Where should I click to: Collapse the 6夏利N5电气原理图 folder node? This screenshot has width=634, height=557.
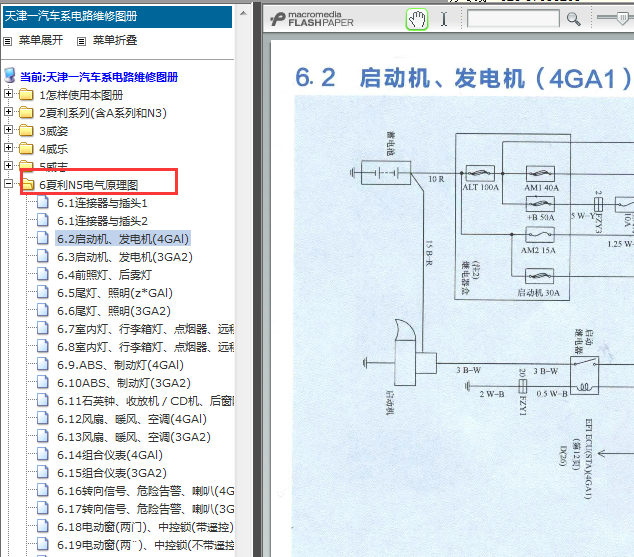coord(8,184)
